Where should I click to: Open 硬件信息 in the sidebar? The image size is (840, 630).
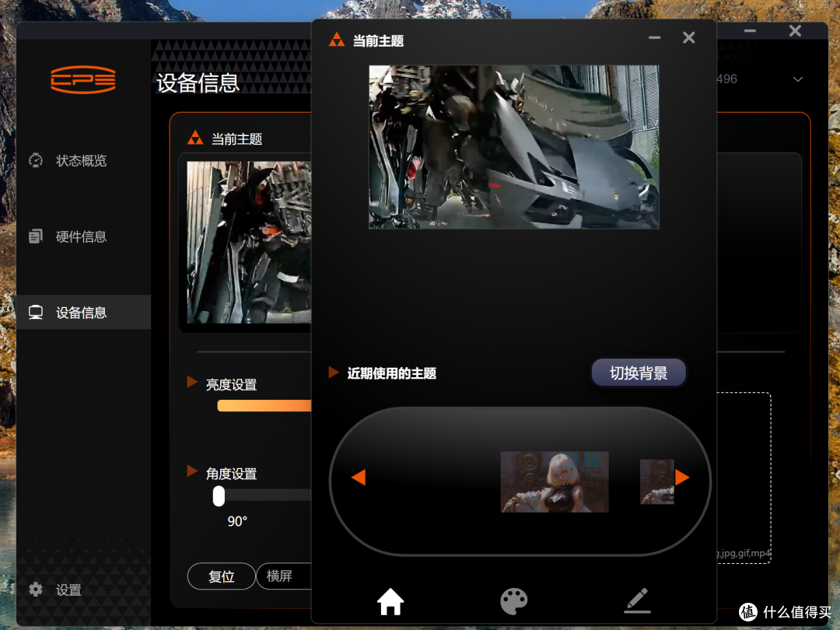coord(82,236)
